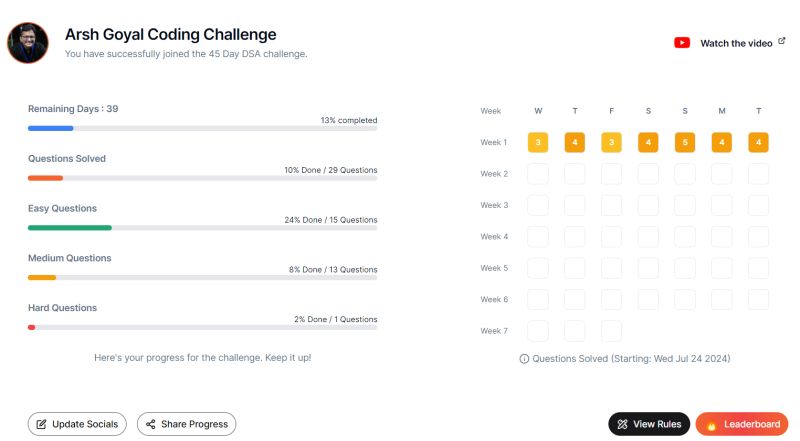Click the external link icon beside Watch the video
Viewport: 800px width, 441px height.
pyautogui.click(x=781, y=41)
